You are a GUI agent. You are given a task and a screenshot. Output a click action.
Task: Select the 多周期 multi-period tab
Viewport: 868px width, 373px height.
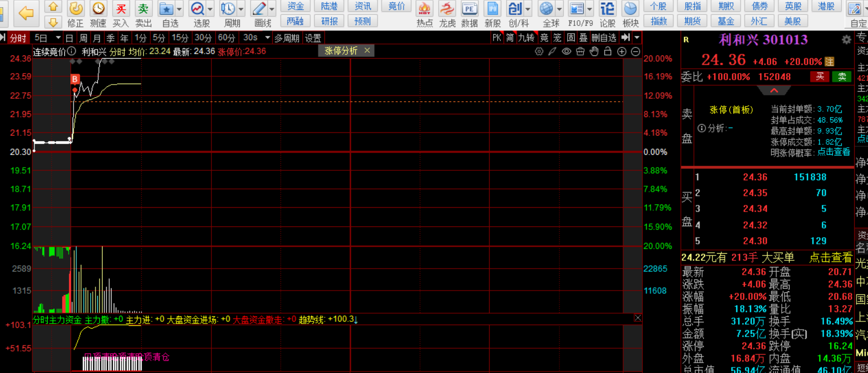(287, 38)
